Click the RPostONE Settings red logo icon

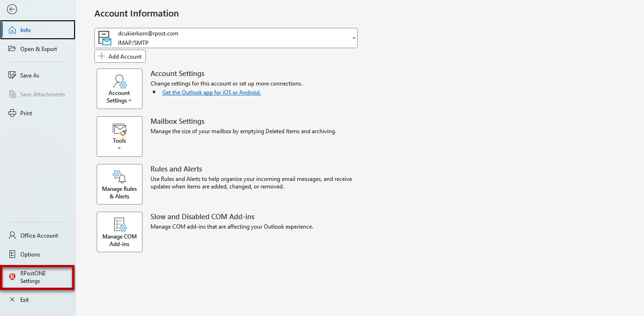click(12, 277)
